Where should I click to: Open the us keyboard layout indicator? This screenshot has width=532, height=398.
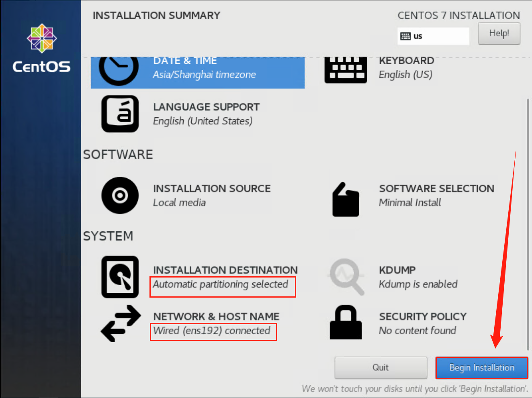(433, 36)
